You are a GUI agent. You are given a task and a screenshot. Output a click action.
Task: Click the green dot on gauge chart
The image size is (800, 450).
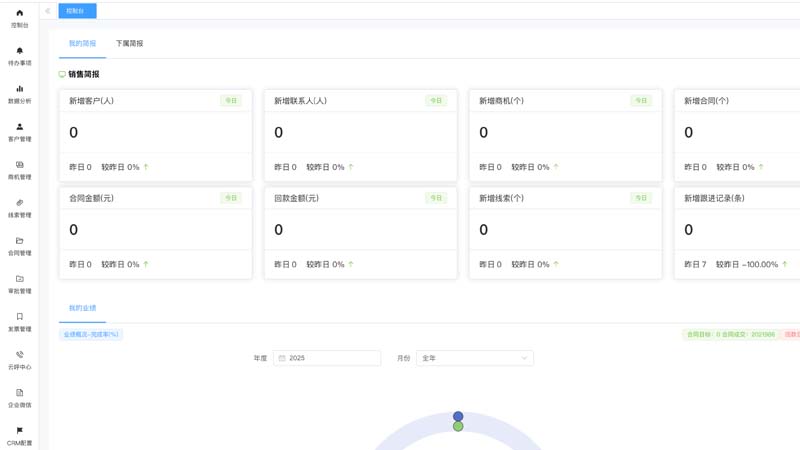click(458, 426)
